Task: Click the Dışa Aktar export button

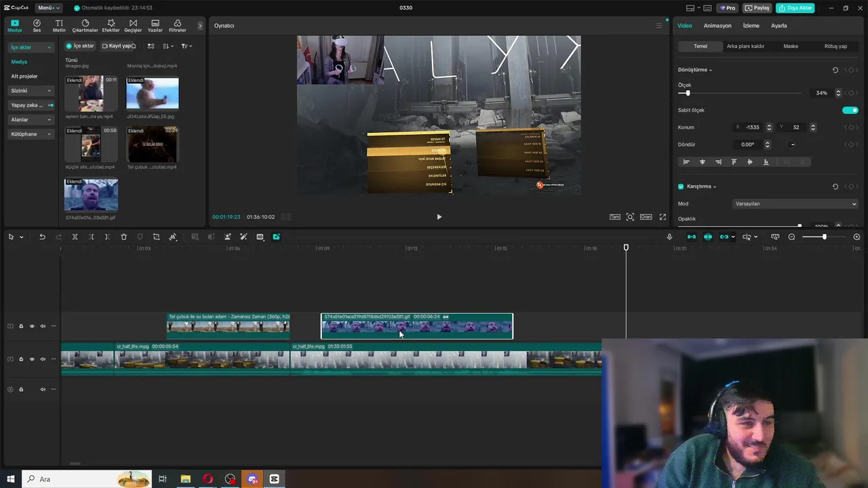Action: pos(795,8)
